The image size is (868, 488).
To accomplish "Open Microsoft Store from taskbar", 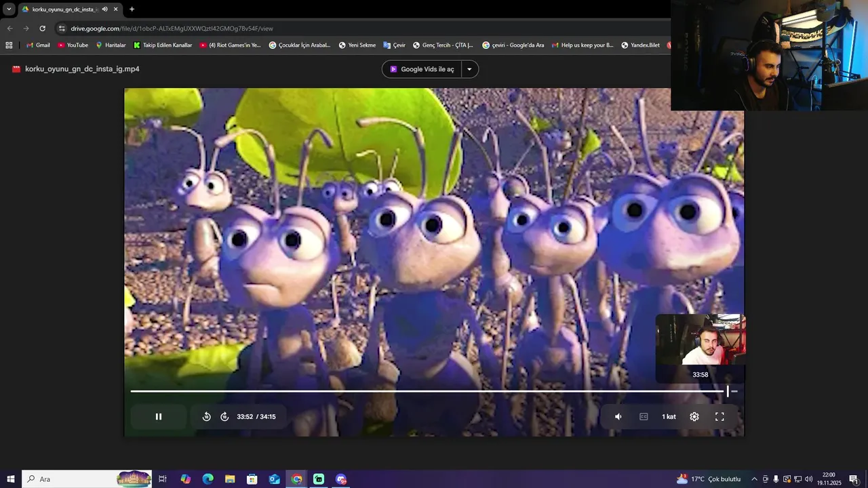I will 252,479.
